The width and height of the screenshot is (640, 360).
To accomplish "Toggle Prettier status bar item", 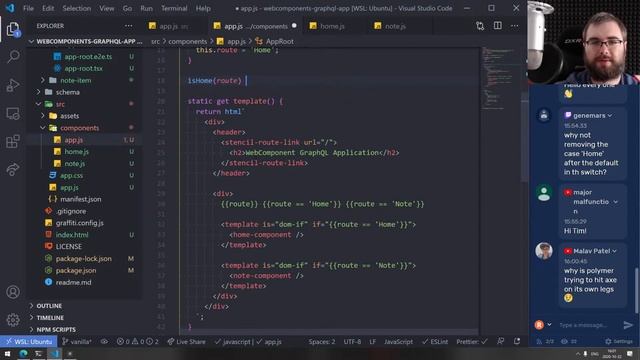I will pos(472,342).
